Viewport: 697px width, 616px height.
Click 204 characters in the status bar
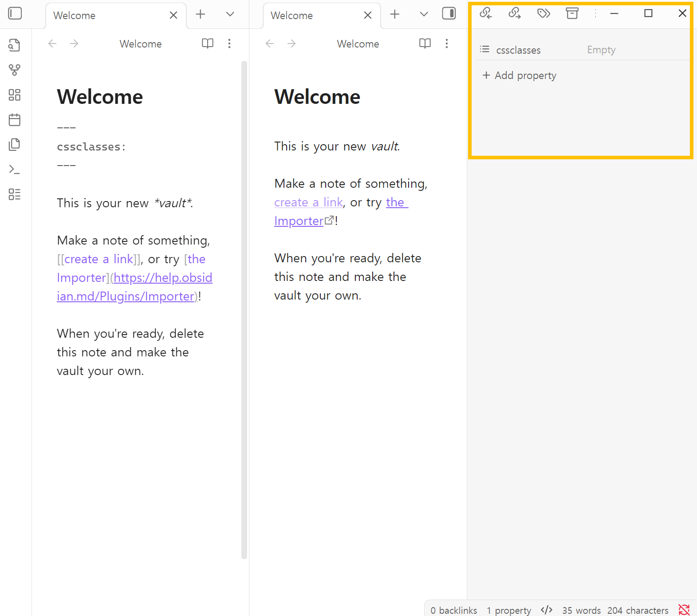pyautogui.click(x=638, y=610)
